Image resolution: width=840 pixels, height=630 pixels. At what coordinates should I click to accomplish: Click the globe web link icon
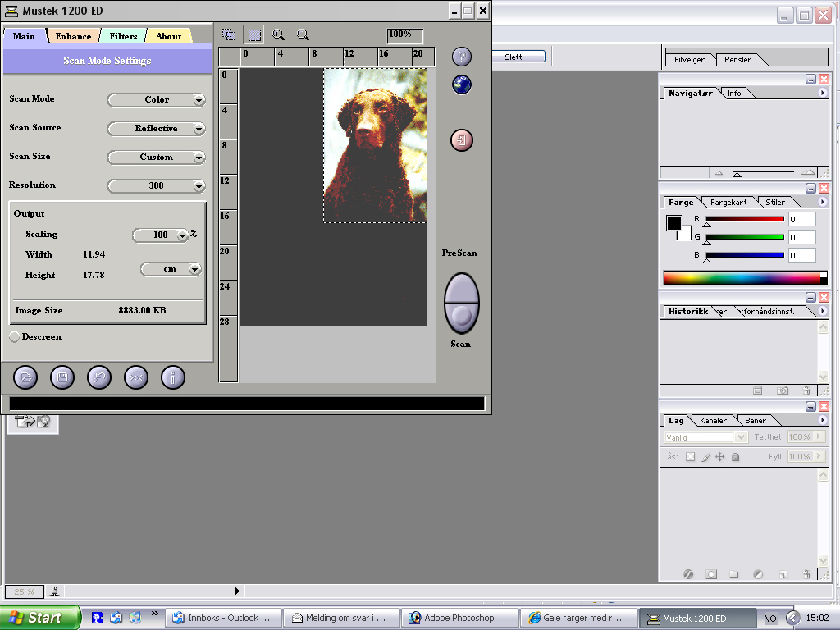pyautogui.click(x=461, y=84)
